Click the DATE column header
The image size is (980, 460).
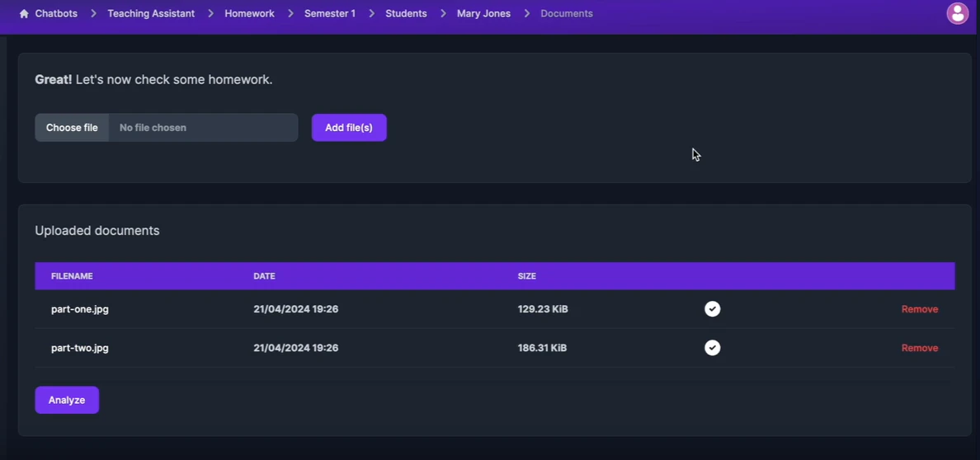point(264,276)
